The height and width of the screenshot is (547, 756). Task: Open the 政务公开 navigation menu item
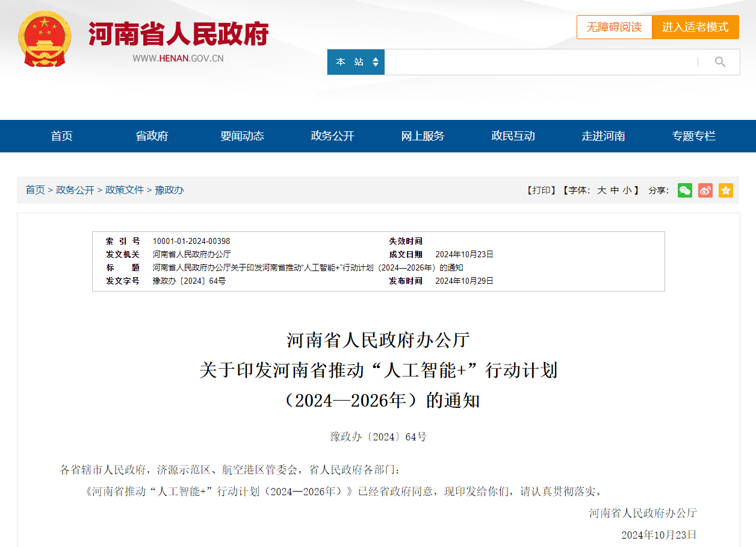(x=332, y=136)
